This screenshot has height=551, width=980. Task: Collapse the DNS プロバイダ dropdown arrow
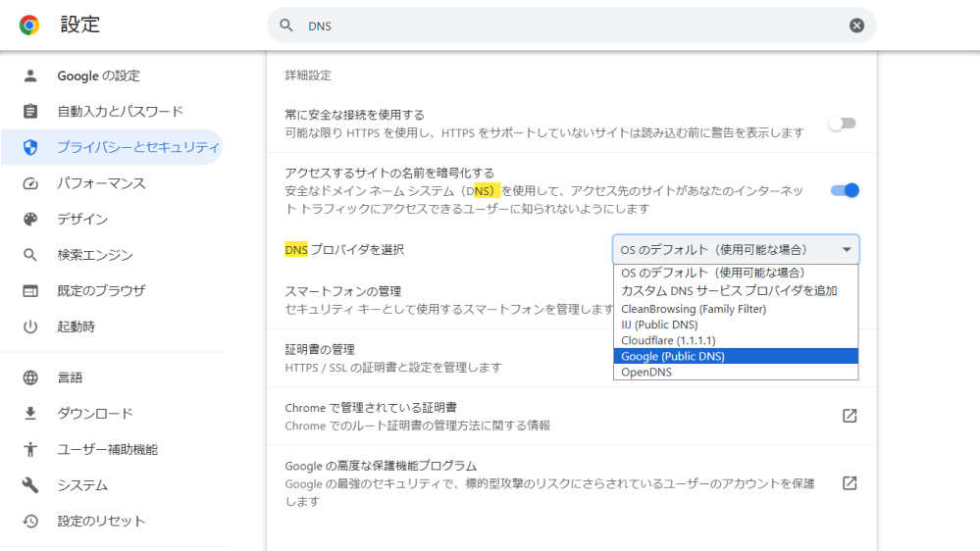847,250
